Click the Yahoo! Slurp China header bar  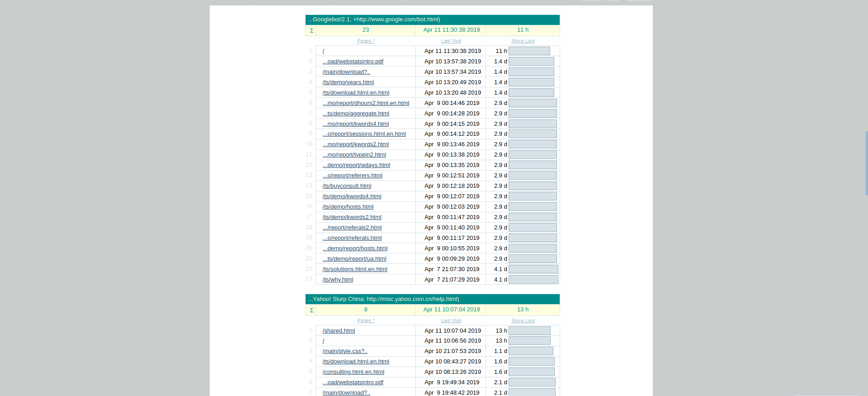[x=432, y=299]
